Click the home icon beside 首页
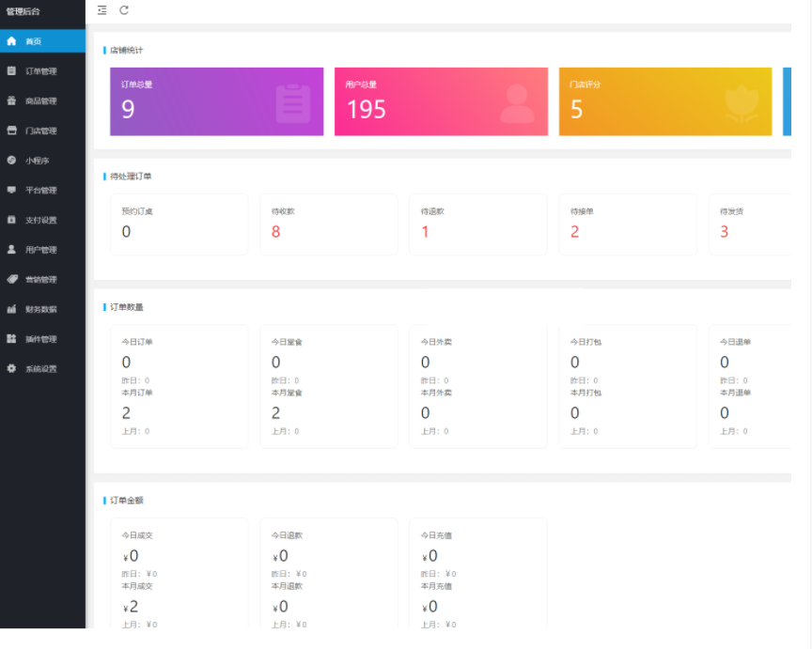The image size is (812, 649). point(11,41)
